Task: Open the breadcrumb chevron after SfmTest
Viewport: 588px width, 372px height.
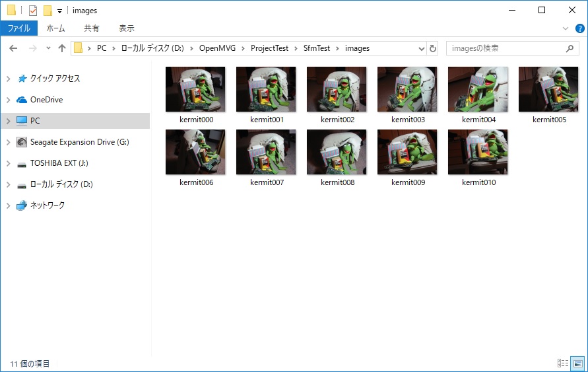Action: point(337,48)
